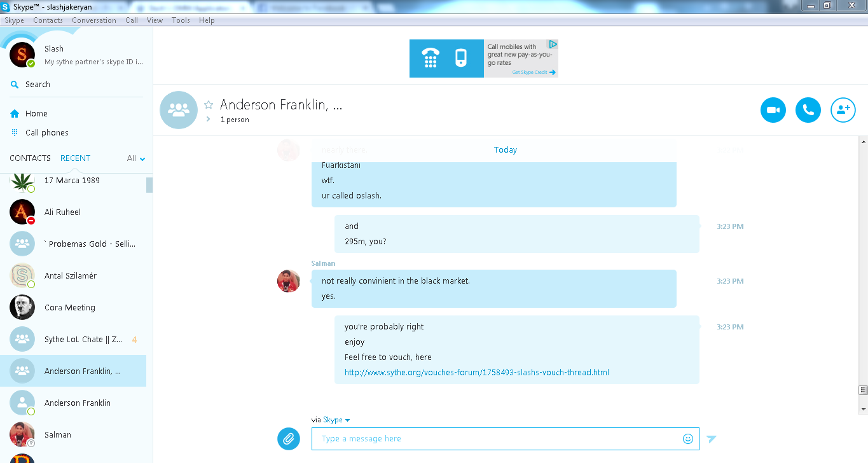Click Antal Szilamér's Skype logo avatar
868x463 pixels.
[x=22, y=275]
